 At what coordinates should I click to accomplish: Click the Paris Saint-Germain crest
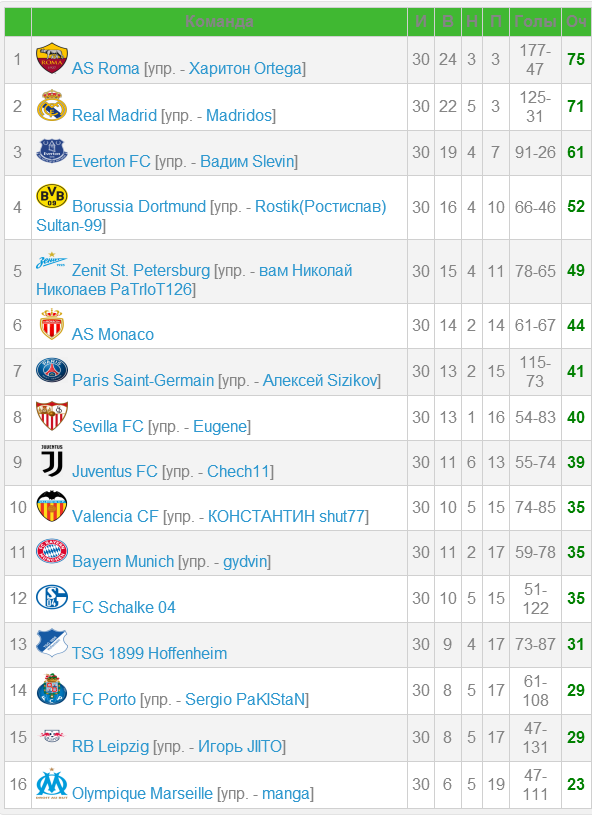pos(51,371)
